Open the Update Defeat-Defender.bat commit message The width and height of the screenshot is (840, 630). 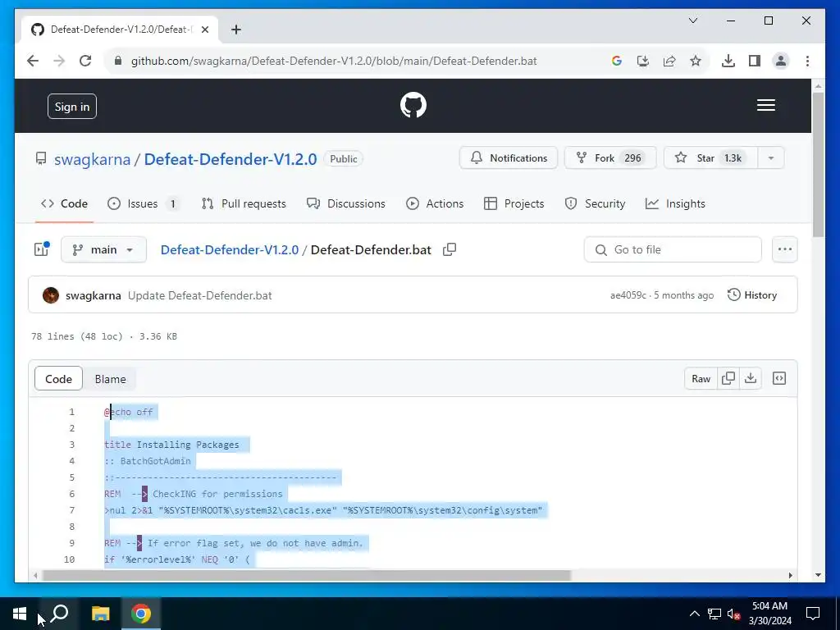(200, 295)
